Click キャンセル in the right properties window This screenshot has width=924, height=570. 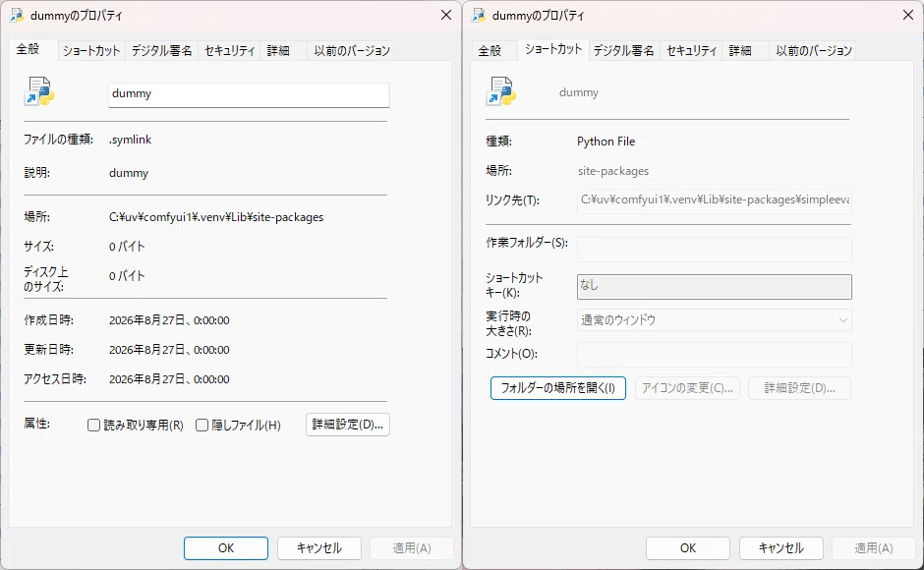pyautogui.click(x=780, y=548)
